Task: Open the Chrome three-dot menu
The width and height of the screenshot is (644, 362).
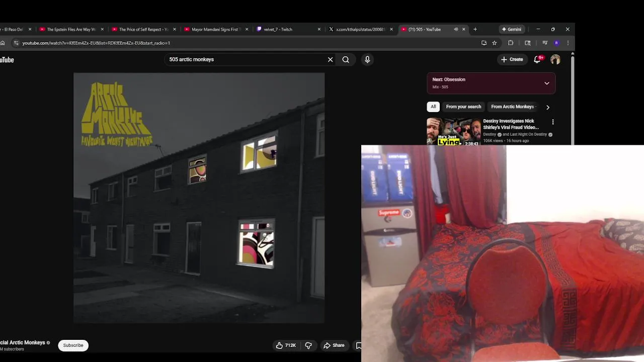Action: (568, 43)
